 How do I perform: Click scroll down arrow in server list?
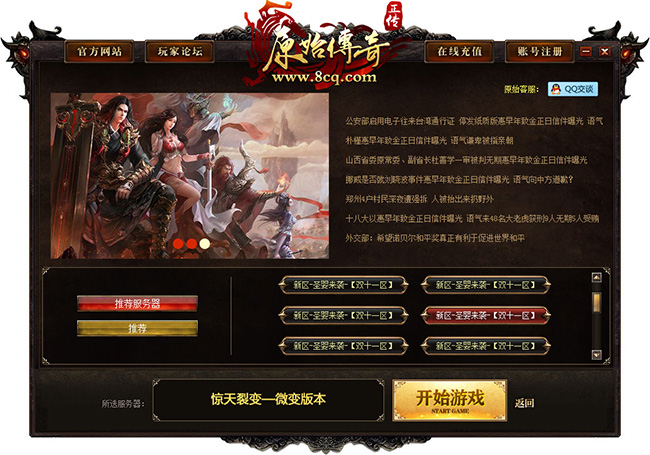pyautogui.click(x=597, y=354)
